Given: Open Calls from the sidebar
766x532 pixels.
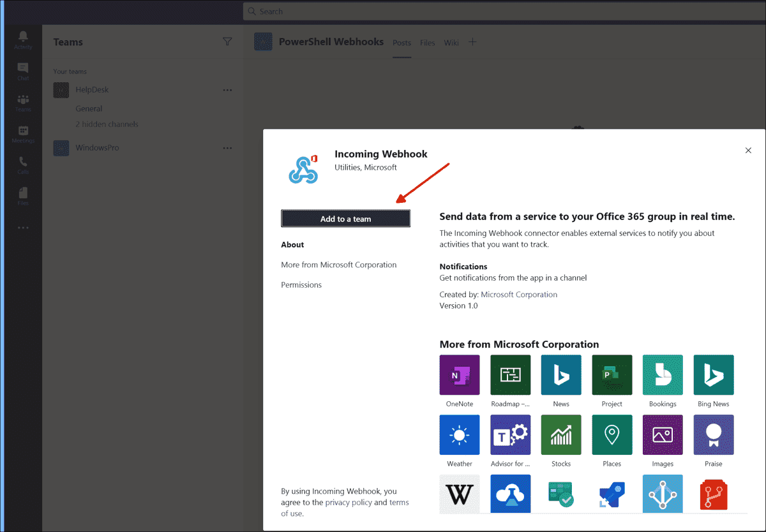Looking at the screenshot, I should [23, 165].
